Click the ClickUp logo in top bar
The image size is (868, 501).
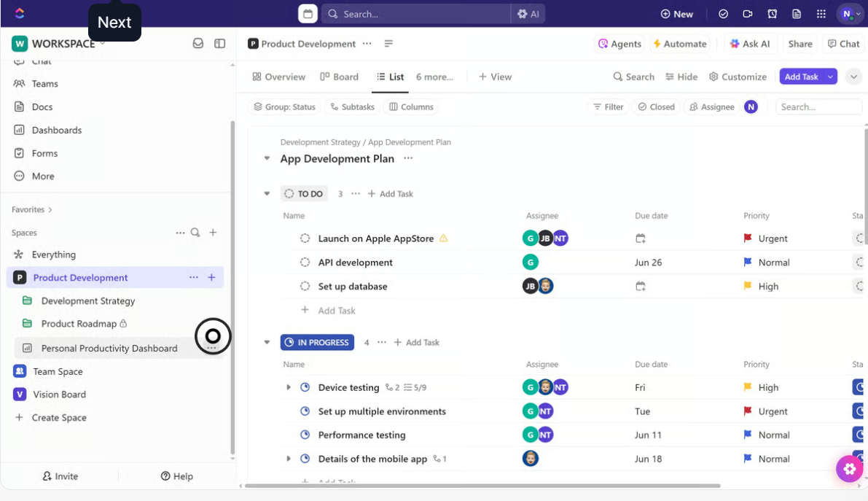[20, 13]
